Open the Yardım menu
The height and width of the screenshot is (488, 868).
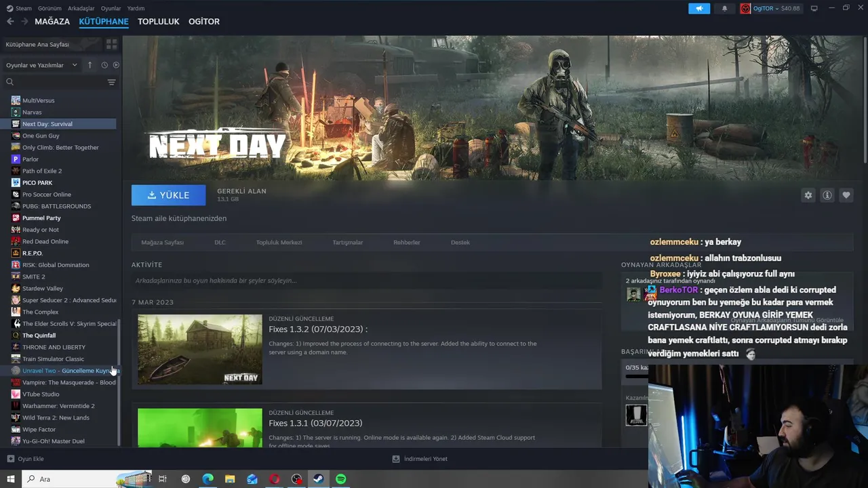136,8
